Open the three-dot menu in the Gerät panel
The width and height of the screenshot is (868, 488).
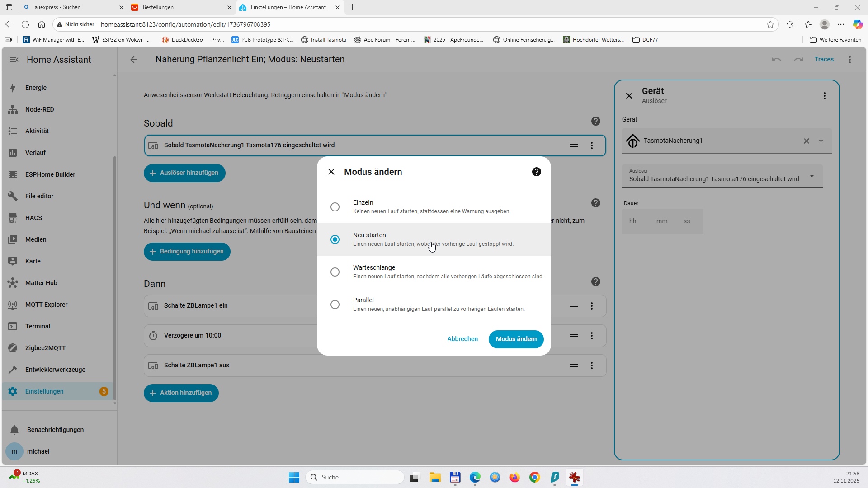coord(824,96)
